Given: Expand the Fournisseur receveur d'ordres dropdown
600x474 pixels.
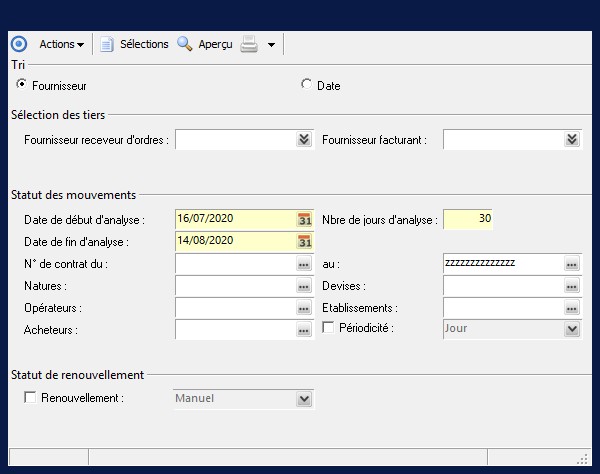Looking at the screenshot, I should (x=304, y=140).
